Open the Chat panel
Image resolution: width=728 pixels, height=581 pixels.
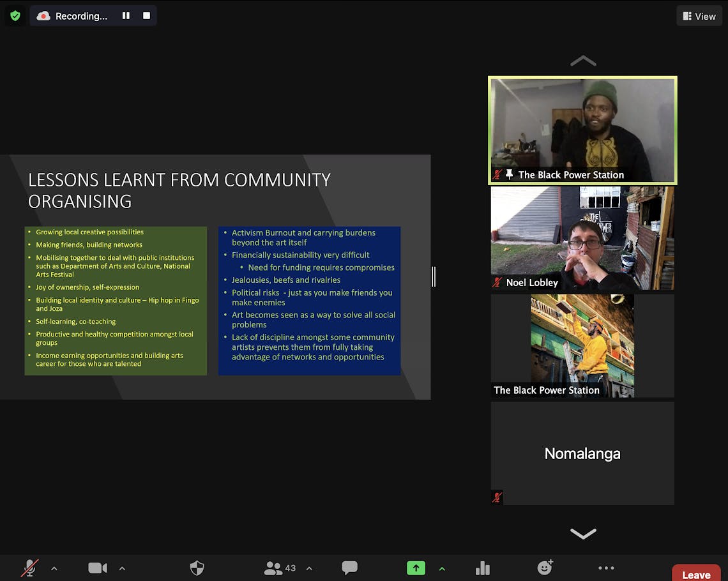(x=349, y=568)
